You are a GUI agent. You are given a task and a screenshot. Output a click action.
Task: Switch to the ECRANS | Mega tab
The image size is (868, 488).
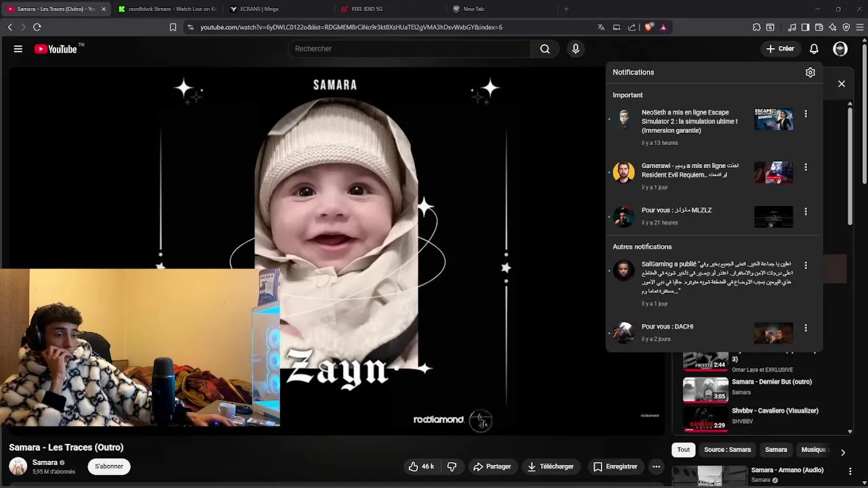[278, 9]
